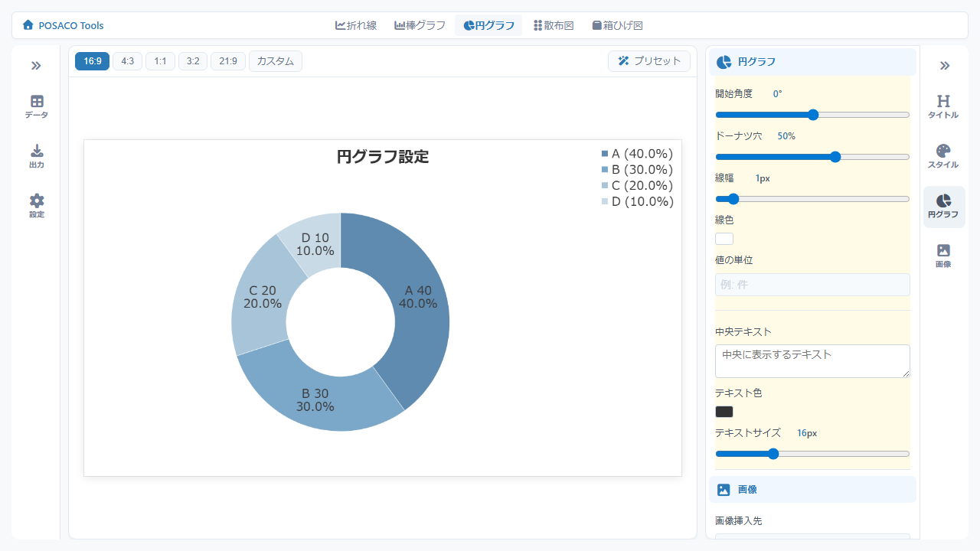Switch to the 散布図 chart tab
The height and width of the screenshot is (551, 980).
coord(554,25)
